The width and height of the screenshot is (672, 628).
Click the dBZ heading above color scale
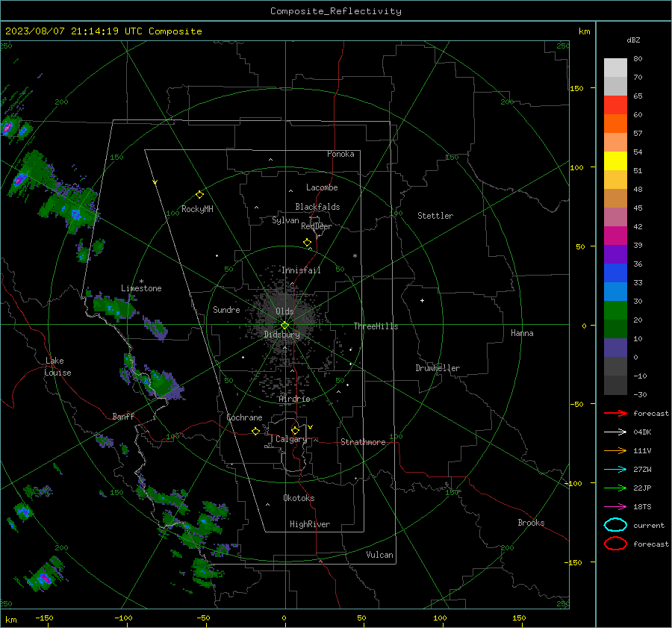click(x=633, y=40)
